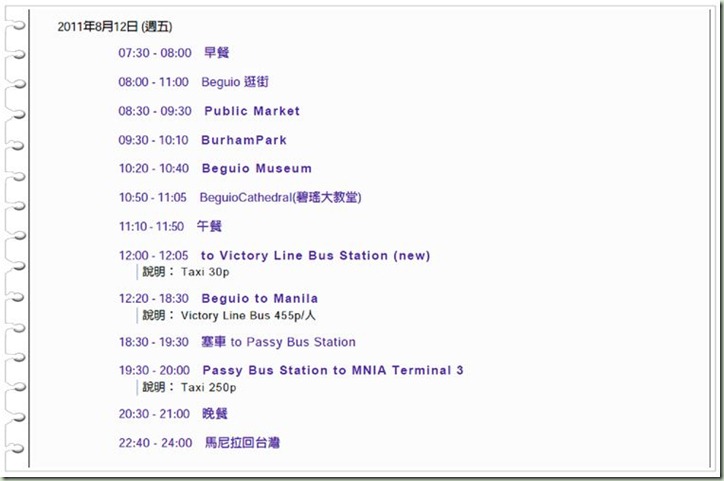
Task: Click the time 08:00 - 11:00
Action: point(154,82)
